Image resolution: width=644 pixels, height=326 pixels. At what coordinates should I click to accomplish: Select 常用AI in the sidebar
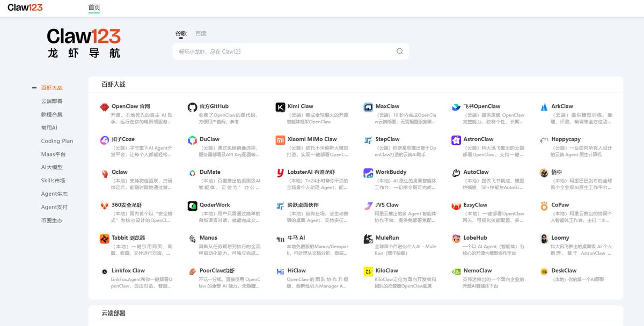click(x=49, y=128)
